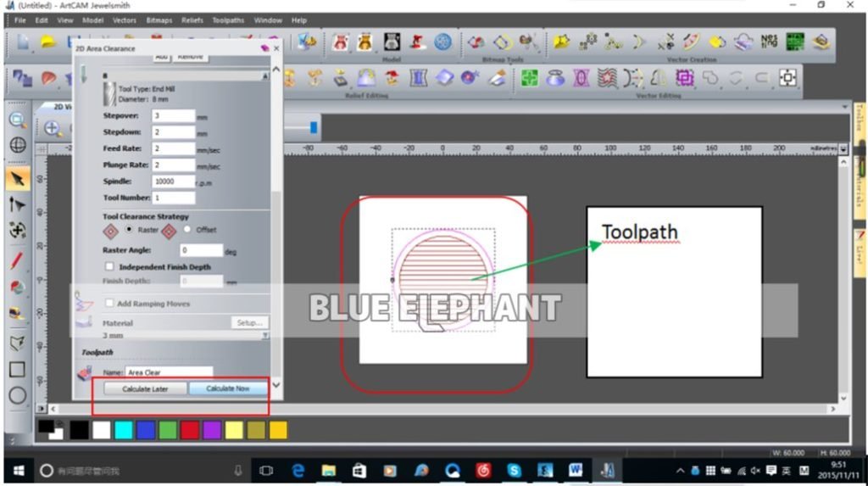Click the grayscale bear Model icon
This screenshot has width=868, height=486.
[x=392, y=42]
